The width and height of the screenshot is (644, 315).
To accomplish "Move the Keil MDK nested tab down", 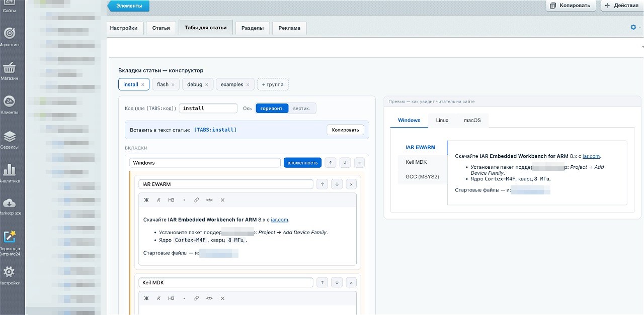I will tap(337, 282).
